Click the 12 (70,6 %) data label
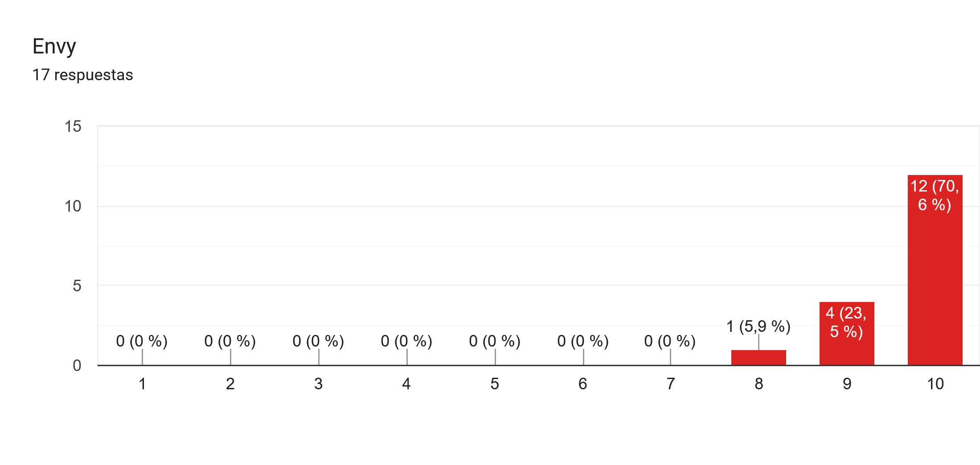Image resolution: width=980 pixels, height=465 pixels. click(x=935, y=195)
